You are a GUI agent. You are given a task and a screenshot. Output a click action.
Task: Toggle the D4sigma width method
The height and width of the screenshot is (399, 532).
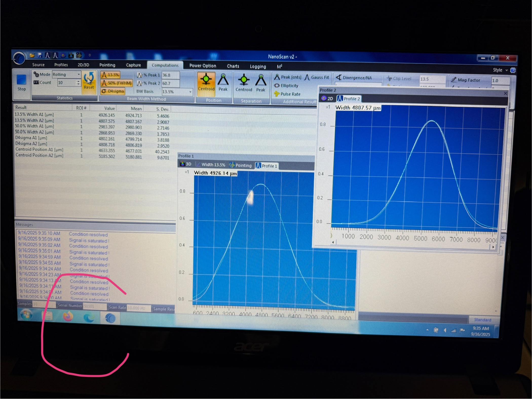(x=113, y=91)
